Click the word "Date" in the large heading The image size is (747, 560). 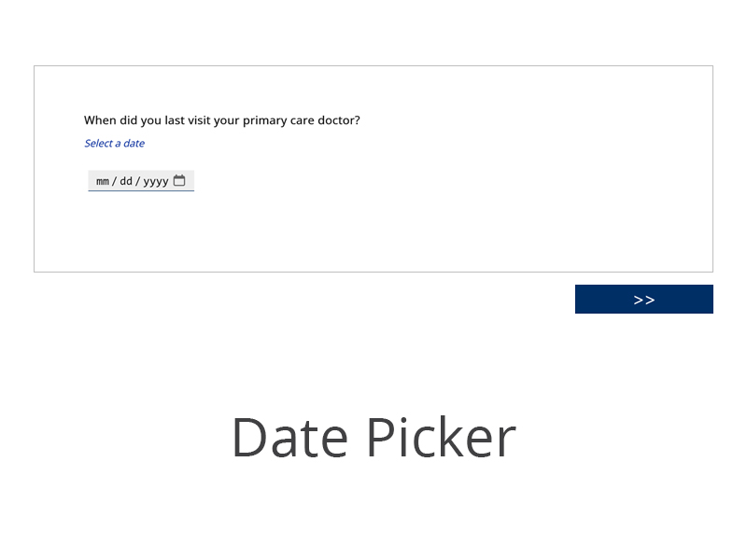(290, 437)
